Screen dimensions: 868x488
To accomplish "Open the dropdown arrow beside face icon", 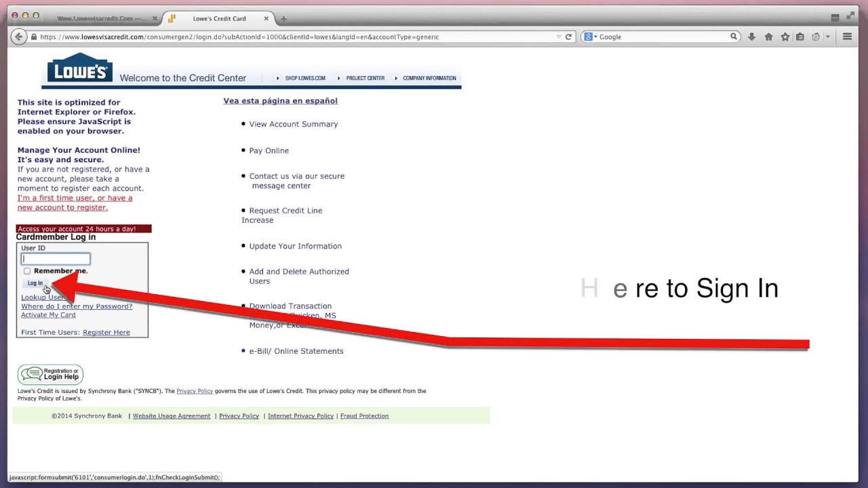I will (x=827, y=37).
